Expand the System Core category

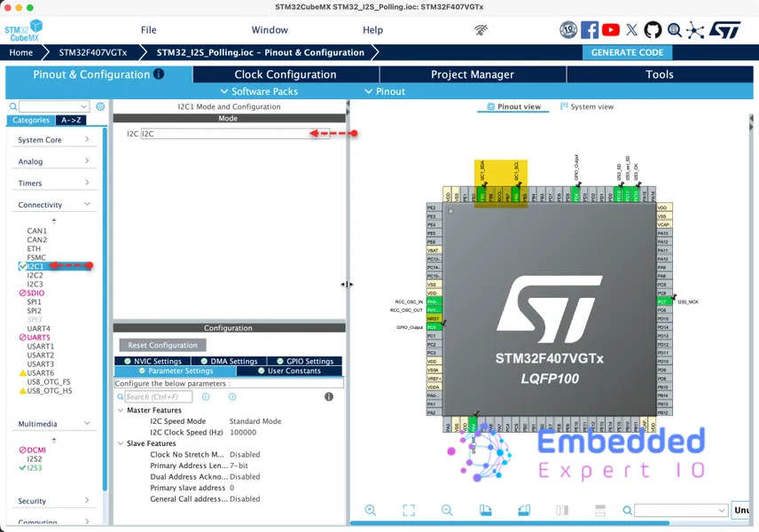(x=54, y=140)
